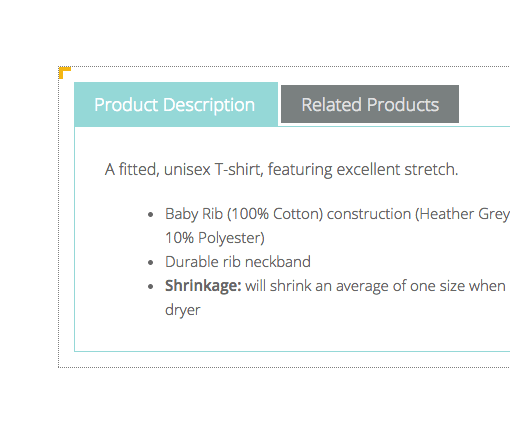Click the word dryer
Image resolution: width=510 pixels, height=440 pixels.
pyautogui.click(x=183, y=310)
